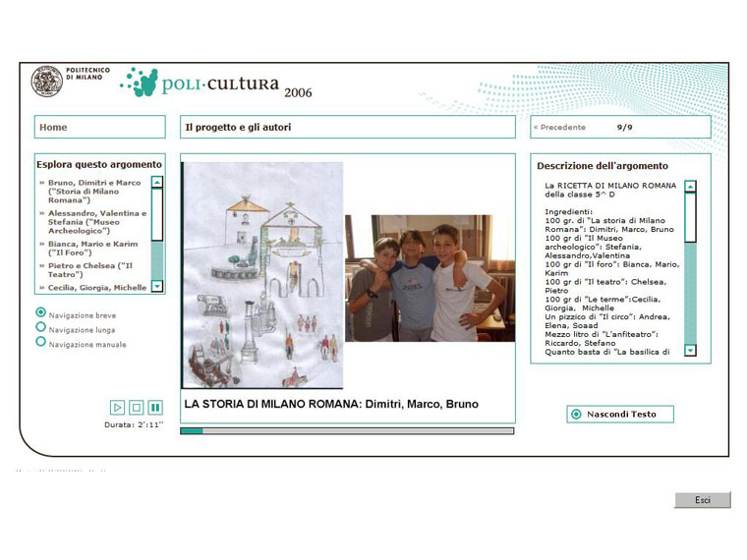The height and width of the screenshot is (560, 747).
Task: Select Navigazione manuale radio option
Action: [41, 342]
